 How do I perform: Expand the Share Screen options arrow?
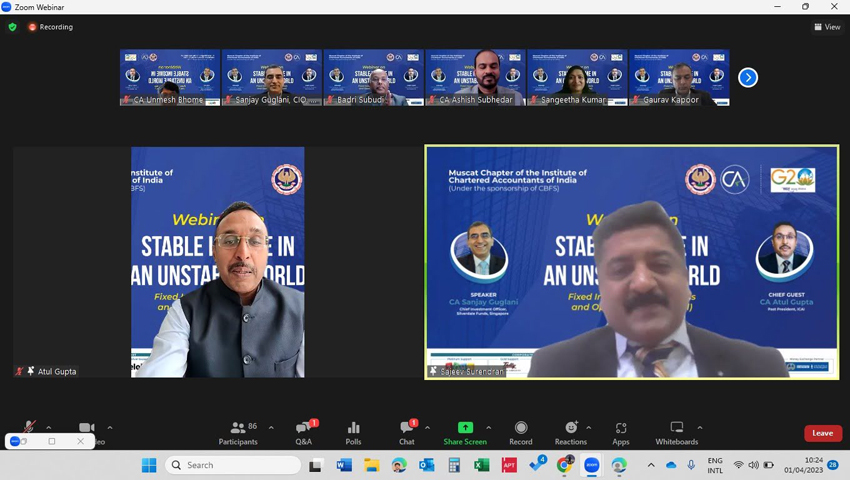489,428
